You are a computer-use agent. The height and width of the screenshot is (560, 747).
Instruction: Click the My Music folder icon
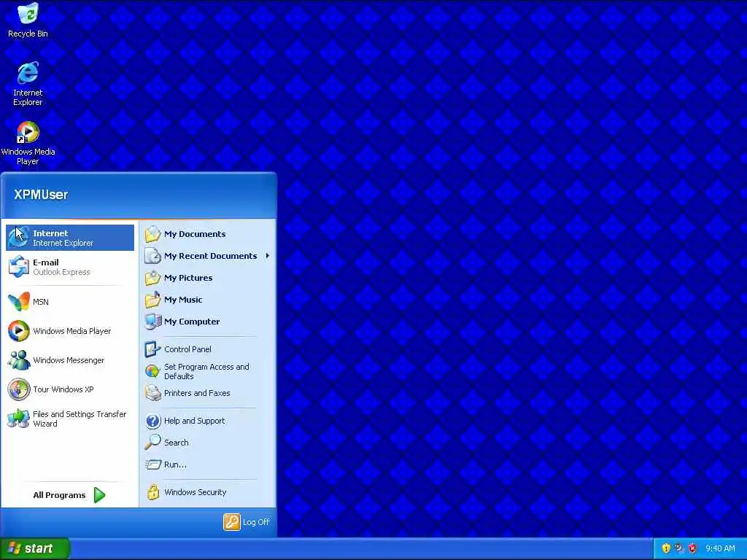click(x=152, y=300)
